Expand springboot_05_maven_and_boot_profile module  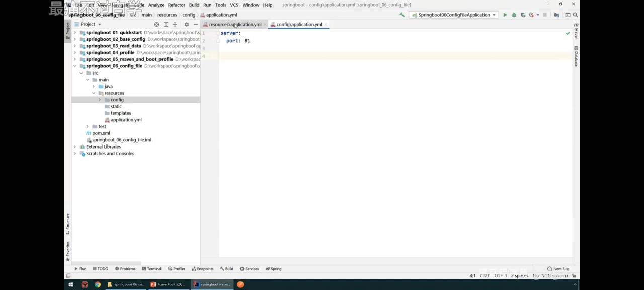pyautogui.click(x=75, y=59)
